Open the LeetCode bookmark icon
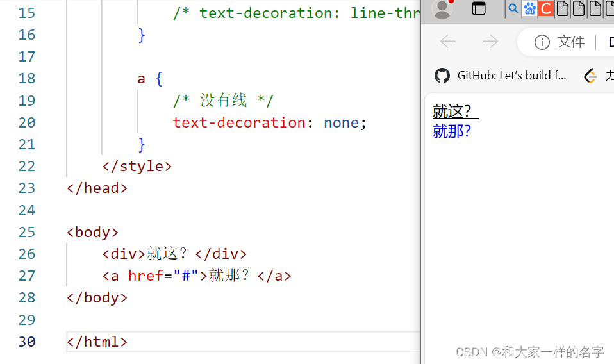614x364 pixels. tap(590, 76)
